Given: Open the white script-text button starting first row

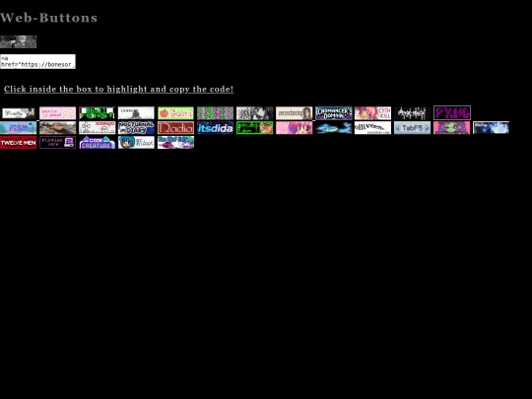Looking at the screenshot, I should coord(19,113).
